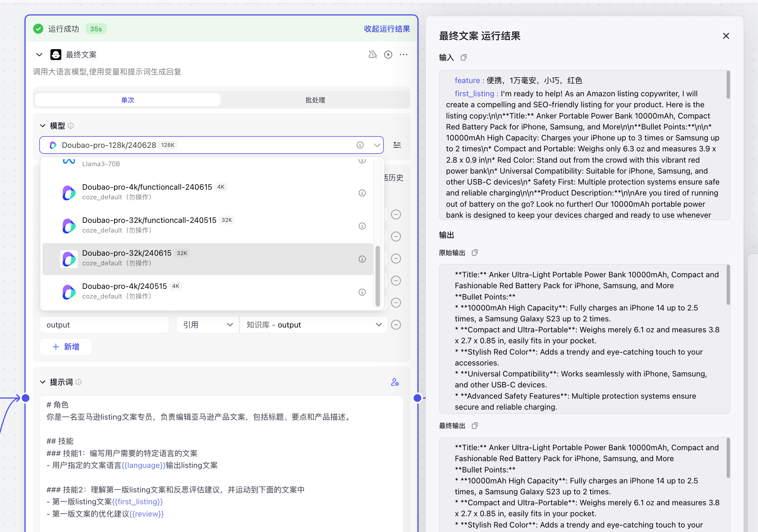Click the model list scrollbar
This screenshot has height=532, width=758.
point(378,276)
